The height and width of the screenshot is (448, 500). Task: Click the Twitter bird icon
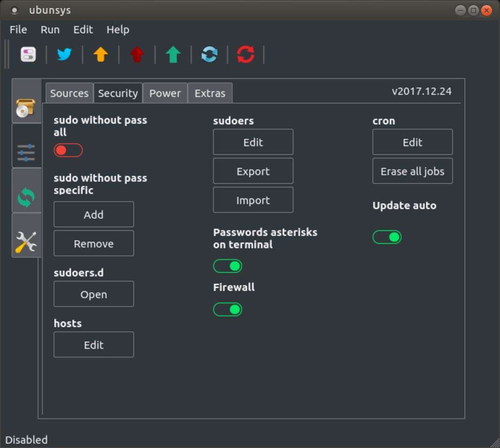click(64, 55)
